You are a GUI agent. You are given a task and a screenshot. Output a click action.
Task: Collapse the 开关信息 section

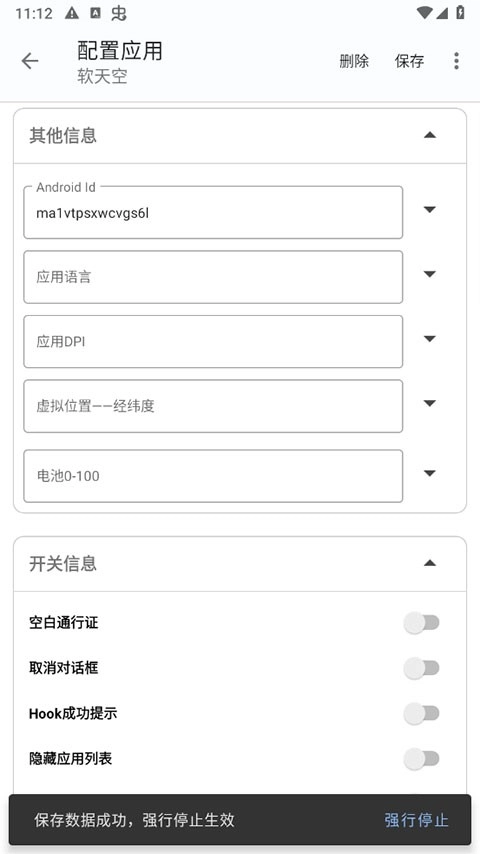(430, 563)
